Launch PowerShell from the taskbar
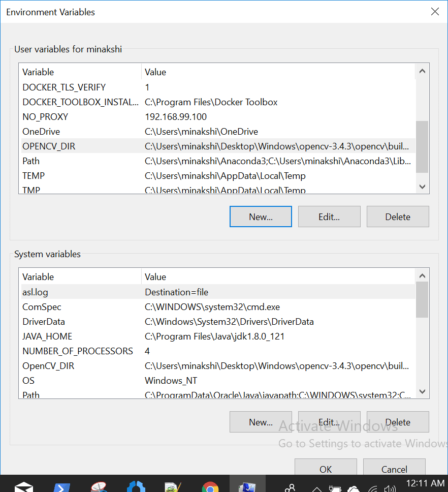Image resolution: width=448 pixels, height=492 pixels. coord(61,487)
